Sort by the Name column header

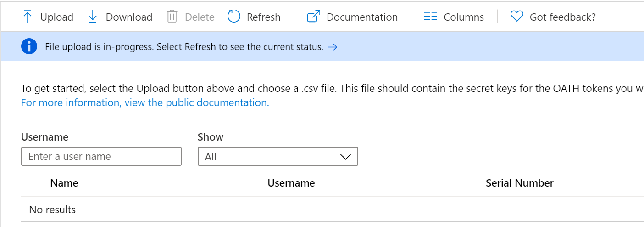[64, 183]
